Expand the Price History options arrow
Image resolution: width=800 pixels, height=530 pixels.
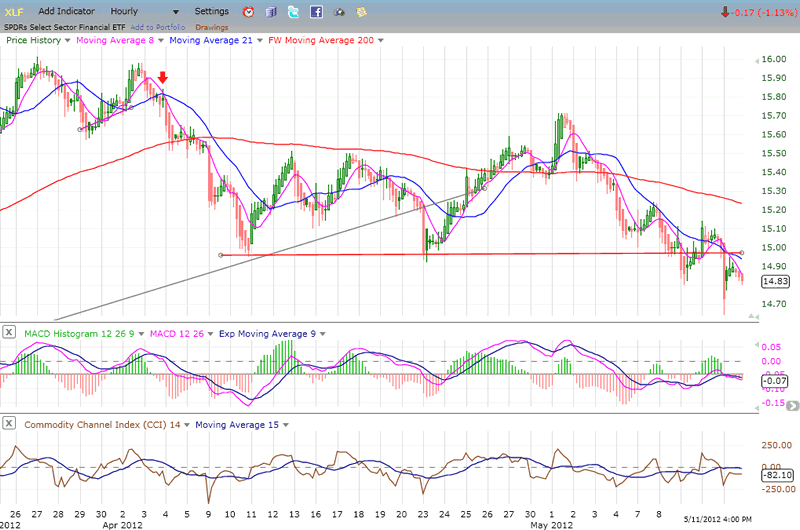pyautogui.click(x=67, y=41)
